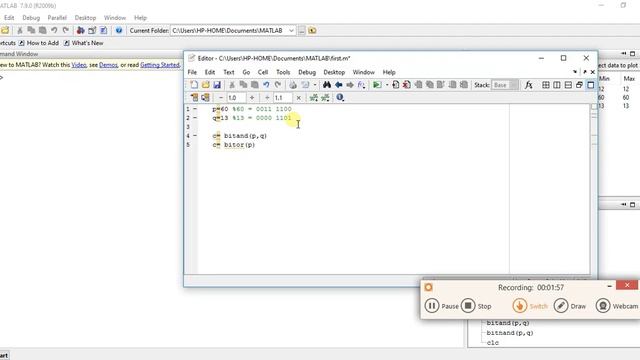Open the Editor Tools menu

(x=283, y=72)
